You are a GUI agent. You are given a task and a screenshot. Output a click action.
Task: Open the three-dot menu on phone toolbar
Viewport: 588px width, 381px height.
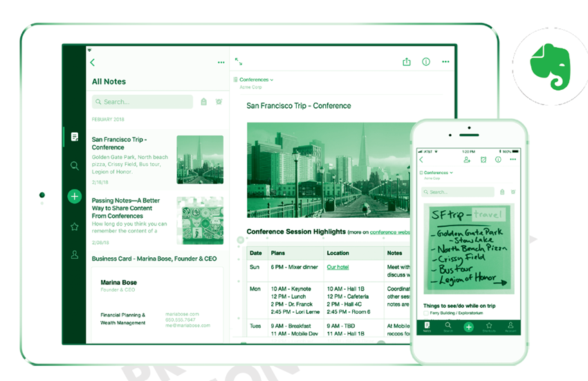click(x=513, y=159)
